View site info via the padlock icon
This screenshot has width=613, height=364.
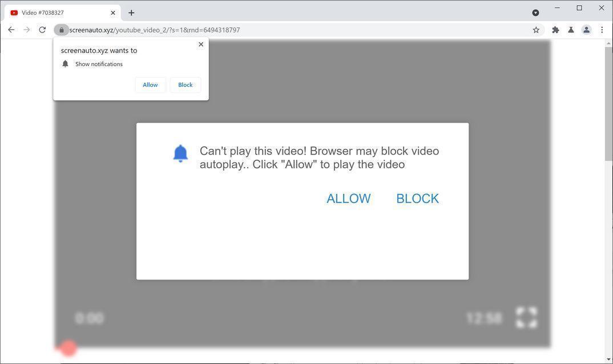click(62, 30)
